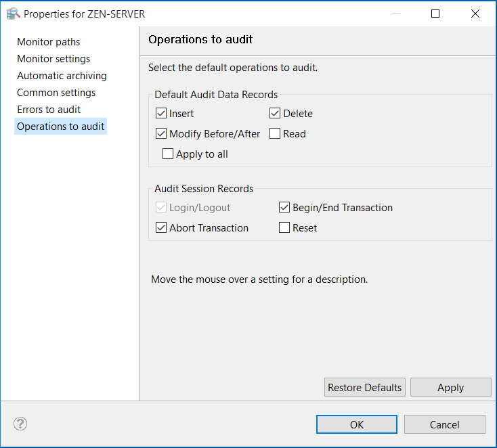Check the Apply to all option
The width and height of the screenshot is (497, 448).
pyautogui.click(x=168, y=154)
